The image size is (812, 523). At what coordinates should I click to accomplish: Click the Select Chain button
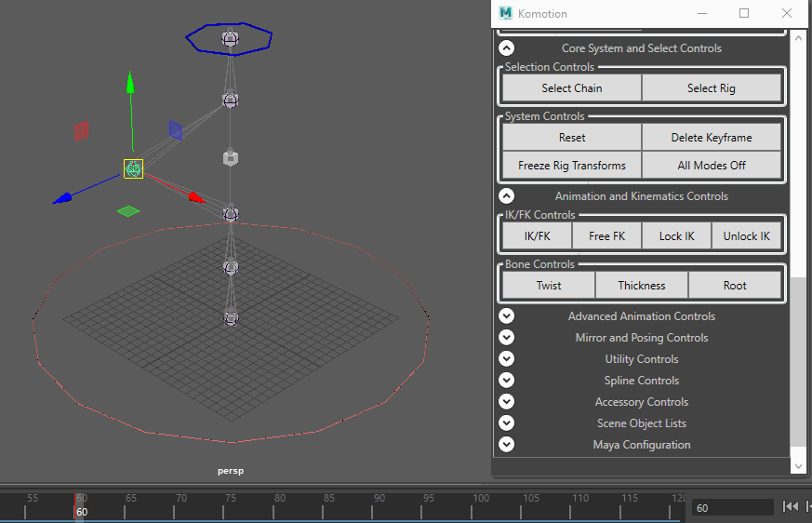coord(572,88)
